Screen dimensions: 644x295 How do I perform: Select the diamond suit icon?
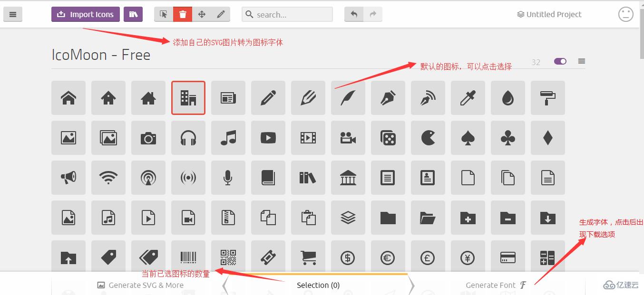click(x=548, y=138)
